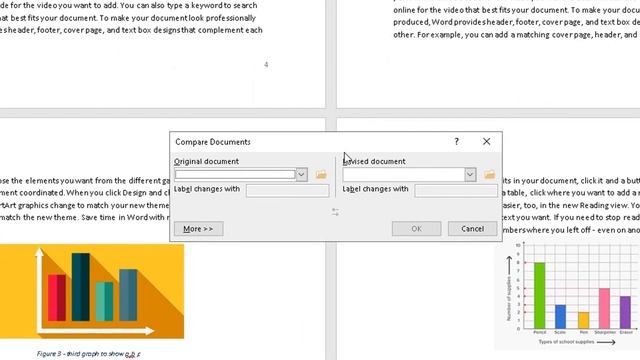
Task: Browse for the revised document folder icon
Action: pyautogui.click(x=489, y=175)
